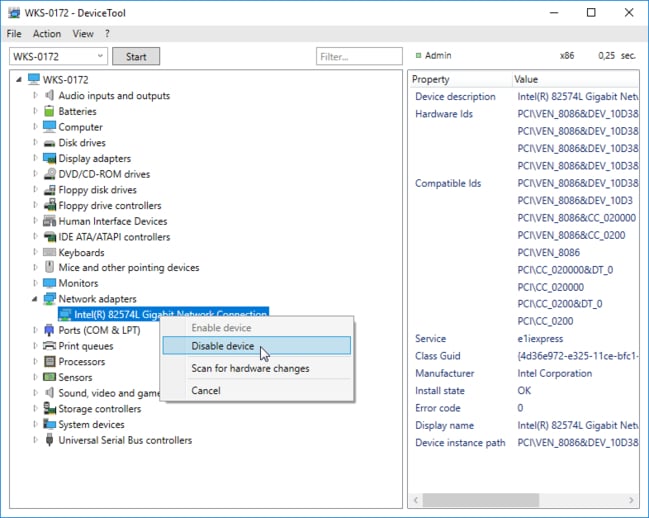Click the Monitors category icon
649x518 pixels.
click(49, 284)
